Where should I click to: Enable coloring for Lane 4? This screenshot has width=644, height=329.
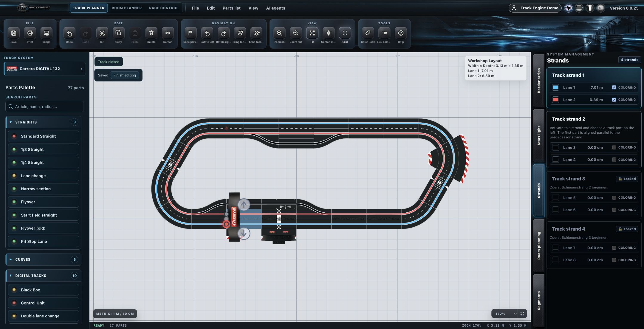coord(614,160)
